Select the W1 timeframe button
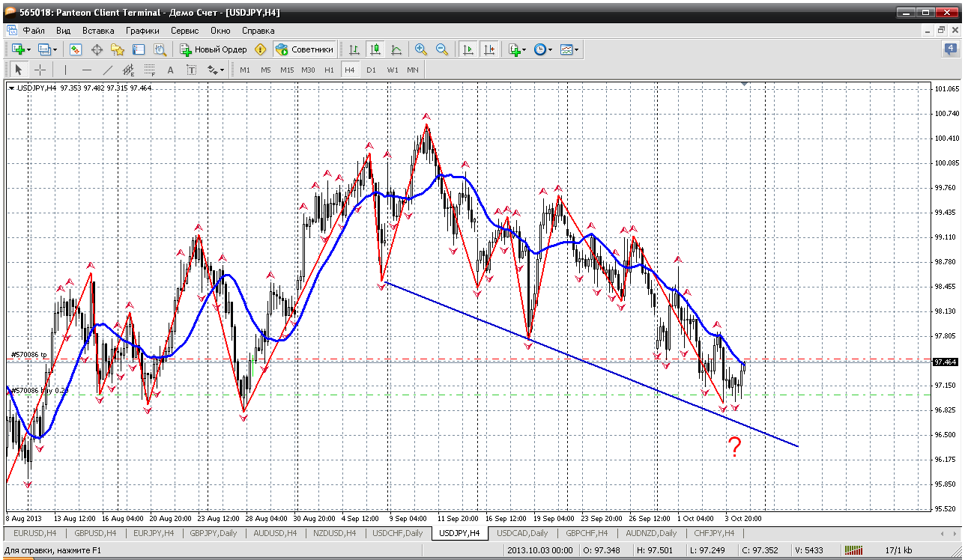 (393, 70)
